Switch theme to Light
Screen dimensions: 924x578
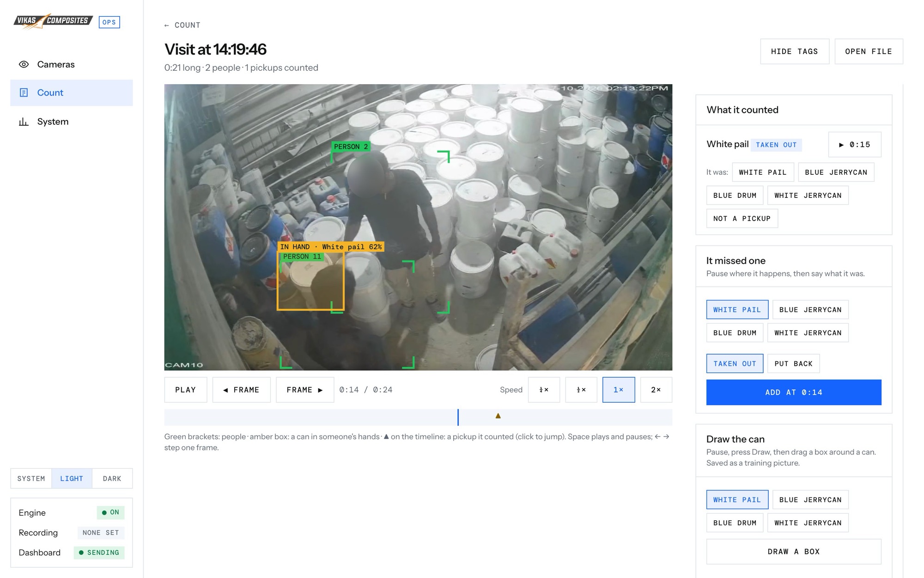point(72,479)
